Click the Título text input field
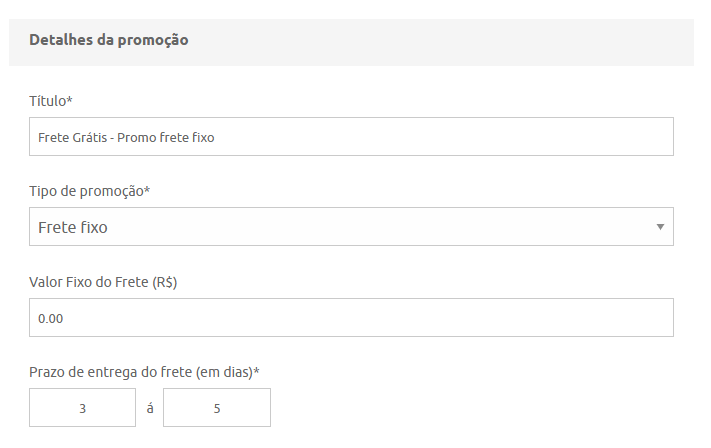The image size is (711, 448). [x=350, y=137]
